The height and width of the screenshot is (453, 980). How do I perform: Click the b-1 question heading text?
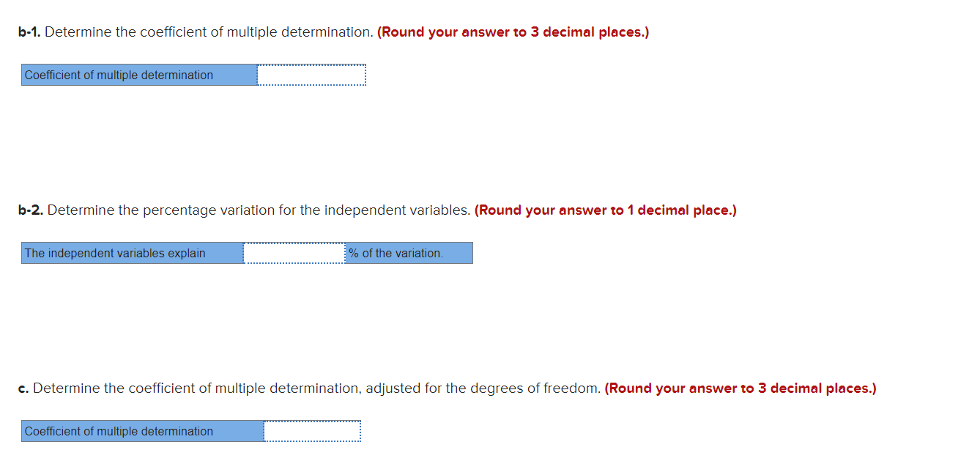[x=194, y=32]
